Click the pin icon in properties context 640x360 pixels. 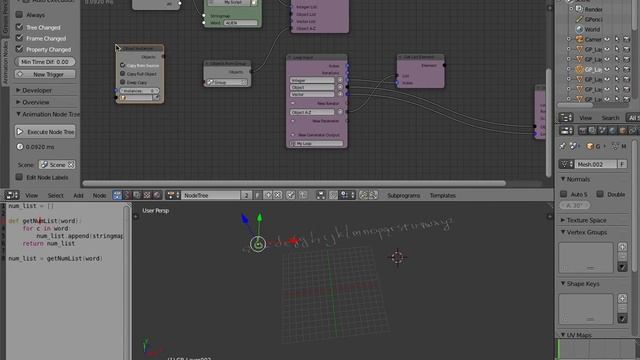click(x=563, y=146)
